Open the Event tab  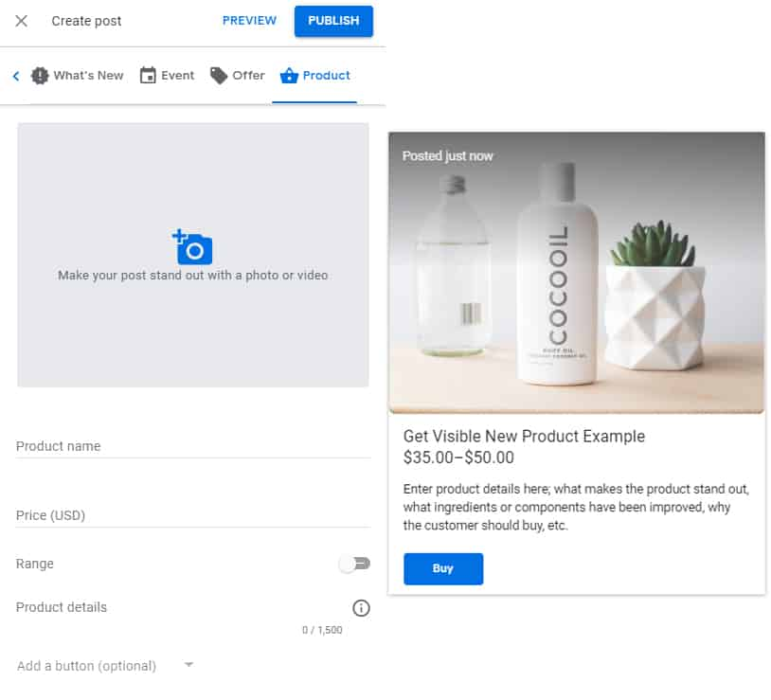[168, 76]
